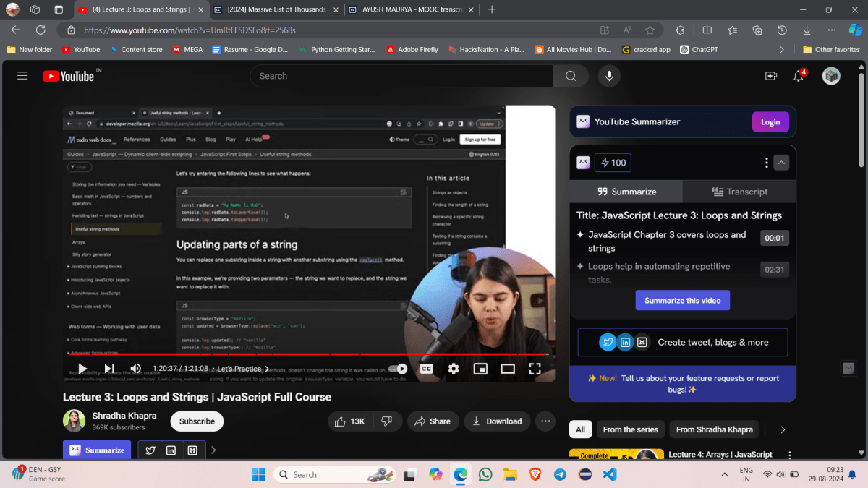This screenshot has height=488, width=868.
Task: Open the YouTube hamburger guide menu
Action: coord(22,76)
